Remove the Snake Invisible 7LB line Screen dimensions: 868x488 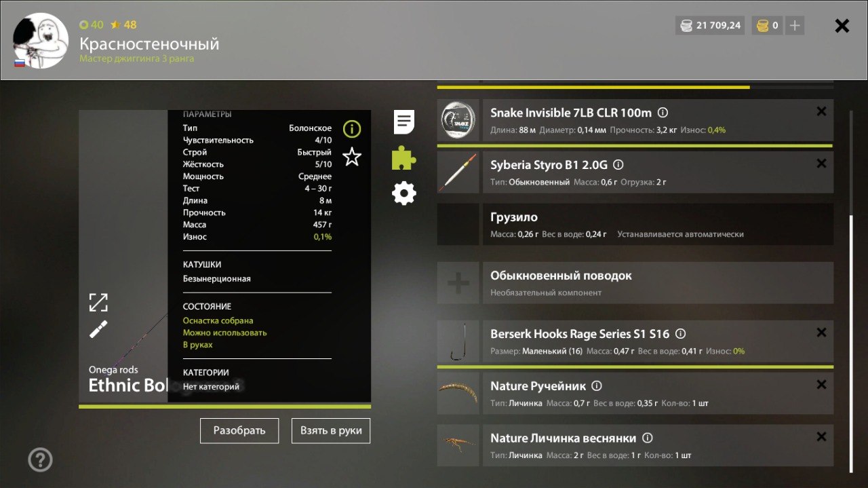pos(821,111)
